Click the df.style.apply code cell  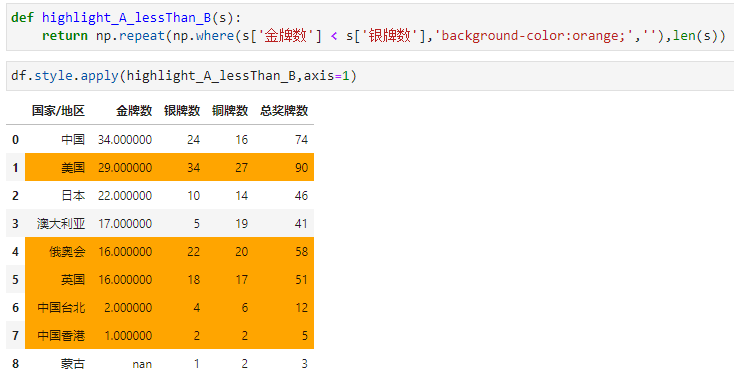click(x=370, y=76)
